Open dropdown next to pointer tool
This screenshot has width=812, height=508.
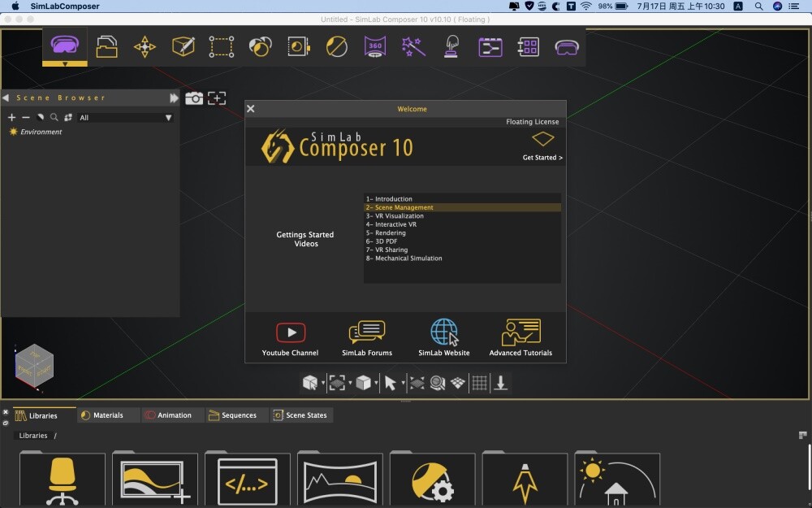(x=403, y=384)
